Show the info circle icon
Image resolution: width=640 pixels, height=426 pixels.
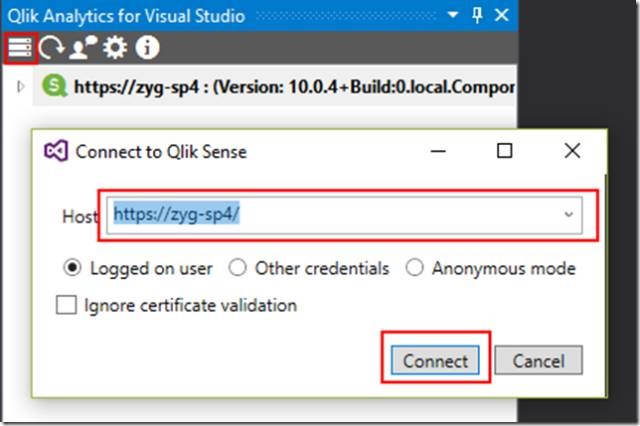[147, 48]
